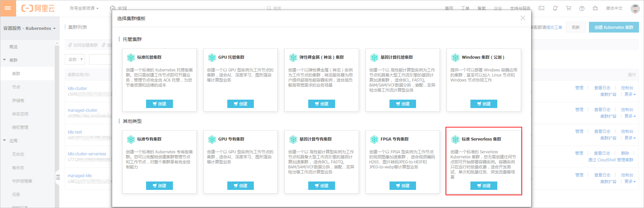Open 授权管理 in the sidebar
Screen dimensions: 644x208
click(x=20, y=127)
